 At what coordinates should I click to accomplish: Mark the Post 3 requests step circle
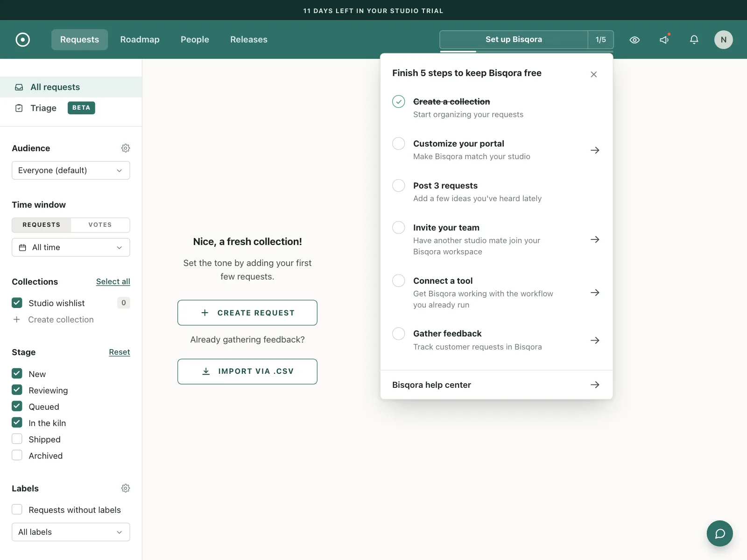[398, 185]
